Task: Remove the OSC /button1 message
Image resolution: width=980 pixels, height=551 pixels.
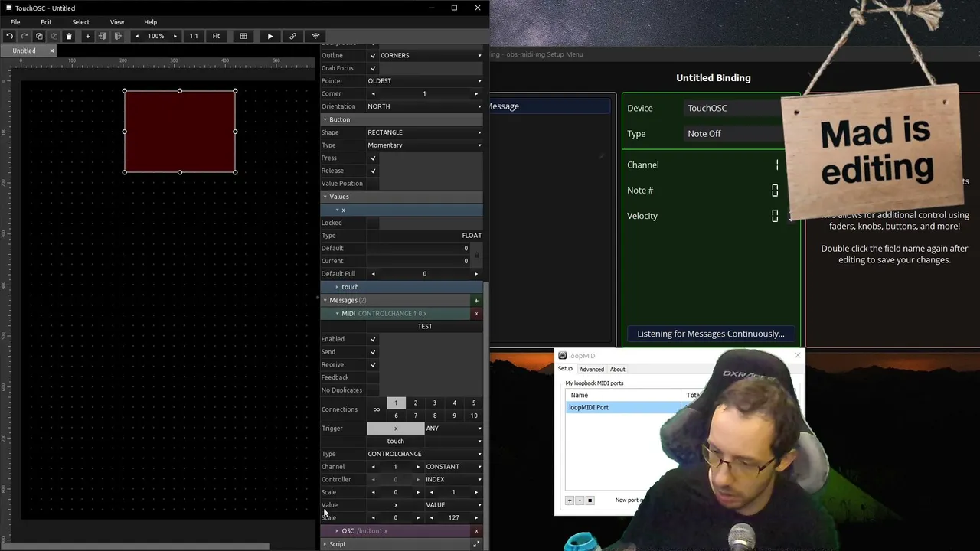Action: tap(476, 531)
